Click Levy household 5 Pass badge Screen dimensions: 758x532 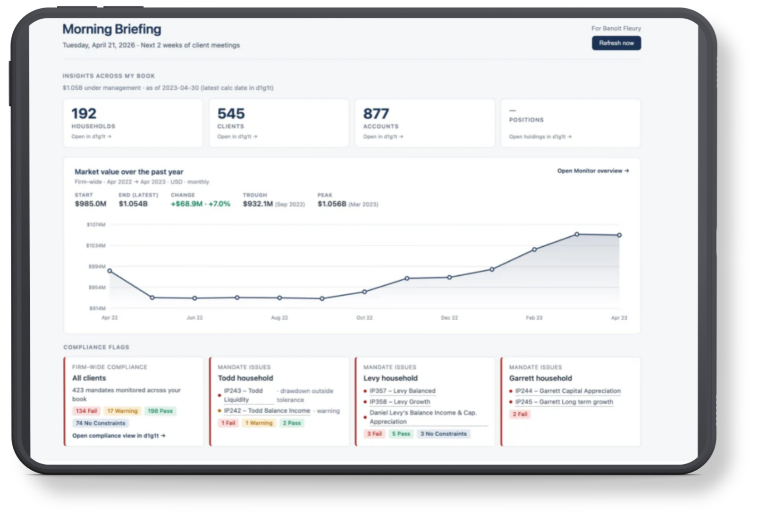coord(401,434)
